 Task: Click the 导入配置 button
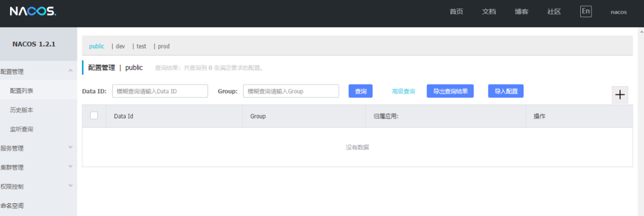[x=506, y=91]
